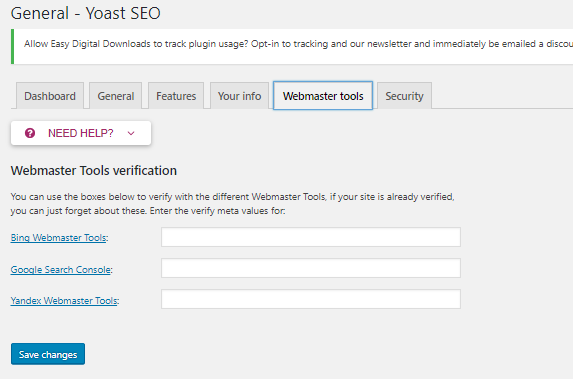
Task: Switch to the General tab
Action: coord(115,96)
